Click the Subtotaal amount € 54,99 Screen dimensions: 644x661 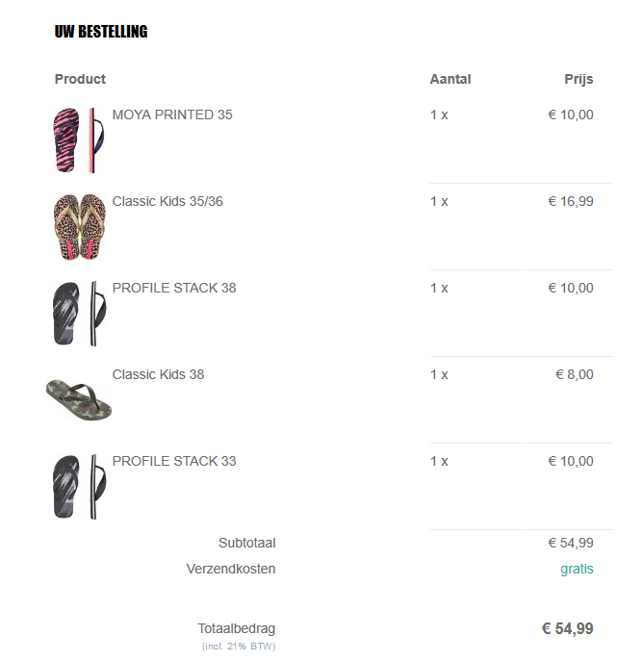click(x=571, y=543)
